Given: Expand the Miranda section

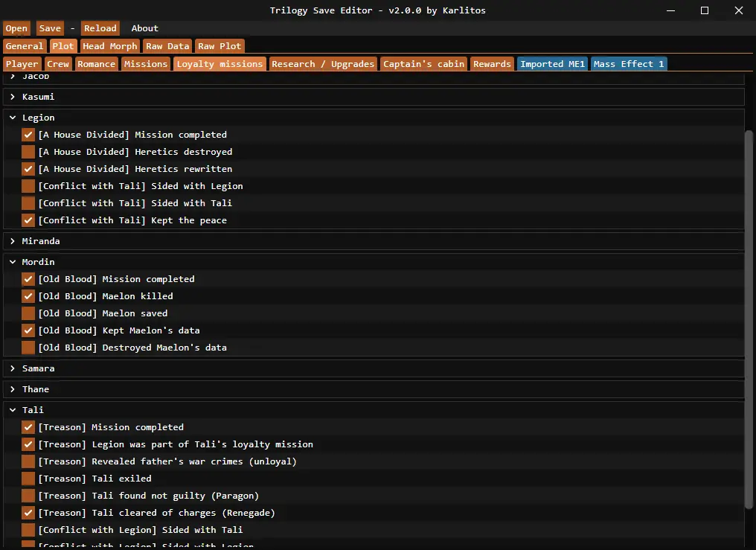Looking at the screenshot, I should click(374, 241).
